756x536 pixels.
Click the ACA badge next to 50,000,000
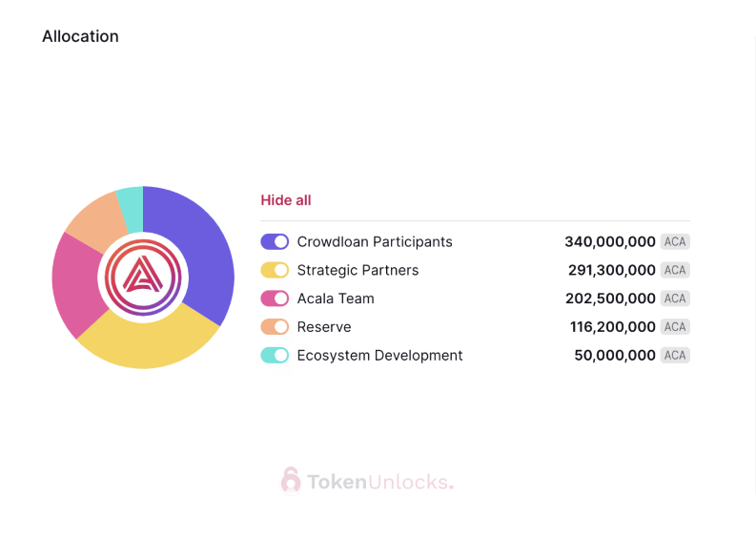click(x=675, y=356)
